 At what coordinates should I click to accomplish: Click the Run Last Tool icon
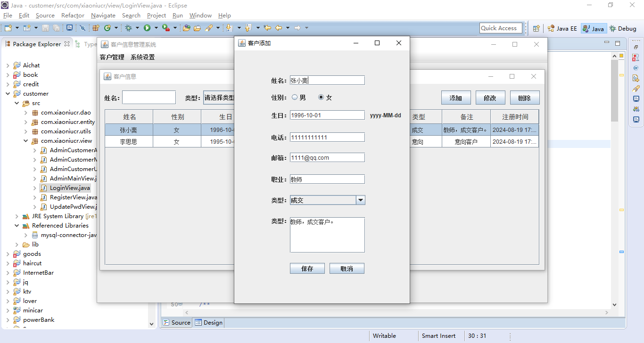(166, 28)
